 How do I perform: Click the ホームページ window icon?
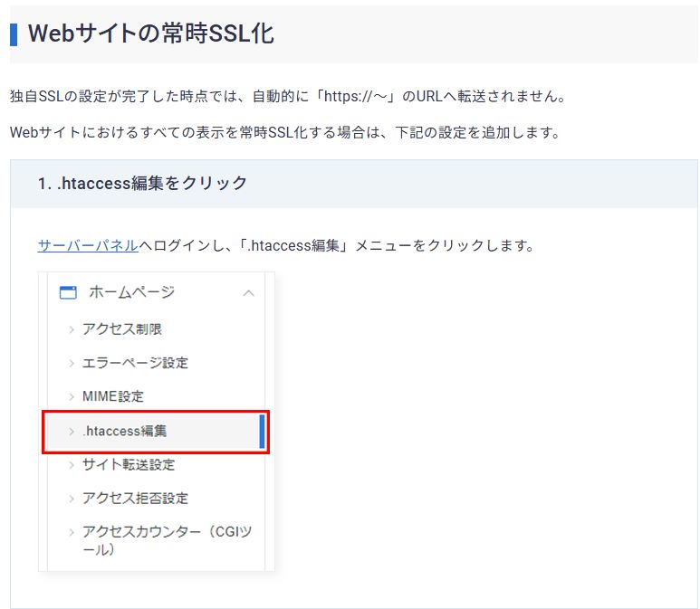coord(68,292)
